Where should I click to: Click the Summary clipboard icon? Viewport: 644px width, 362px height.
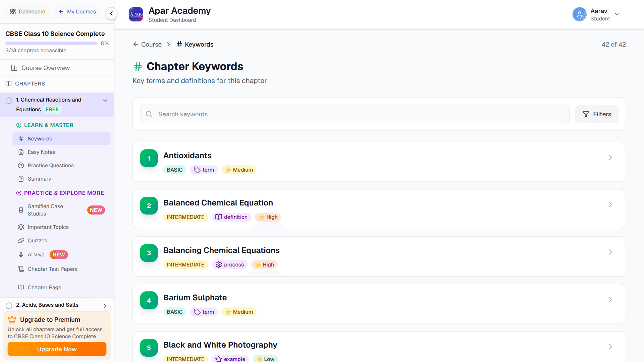click(21, 179)
